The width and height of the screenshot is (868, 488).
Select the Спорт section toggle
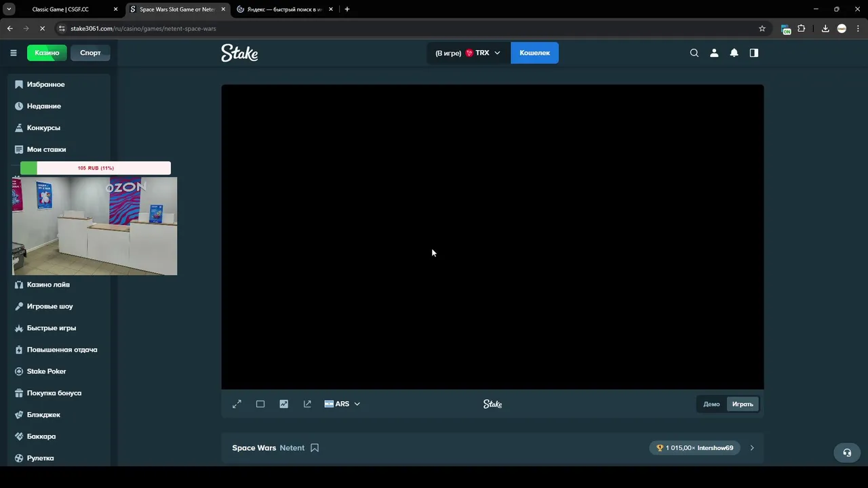90,53
